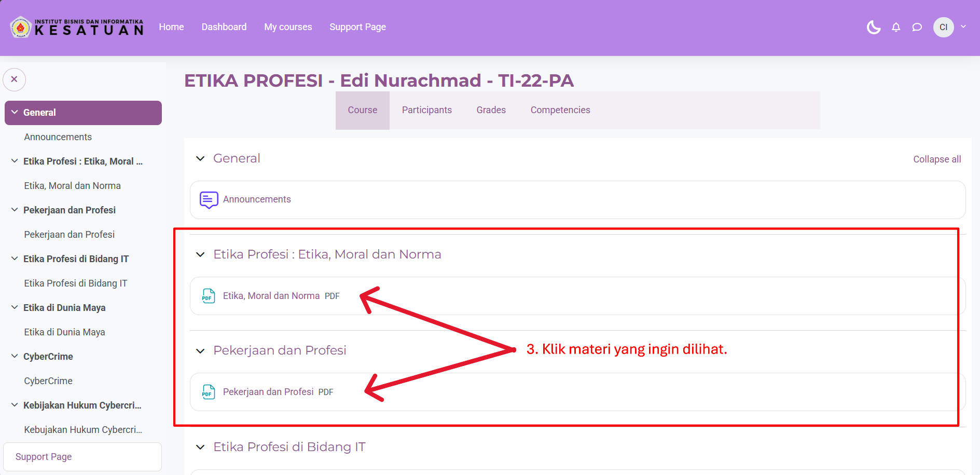The image size is (980, 475).
Task: Click the Announcements forum icon
Action: pos(209,200)
